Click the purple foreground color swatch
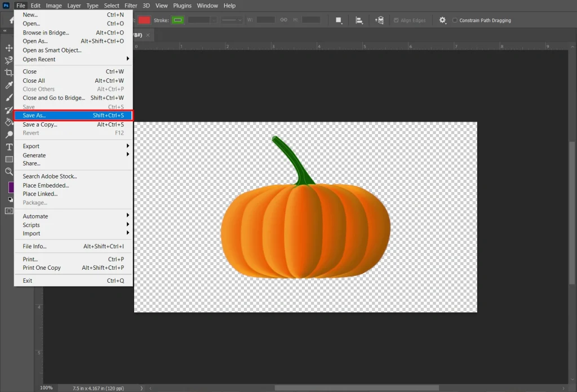The image size is (577, 392). (x=11, y=187)
